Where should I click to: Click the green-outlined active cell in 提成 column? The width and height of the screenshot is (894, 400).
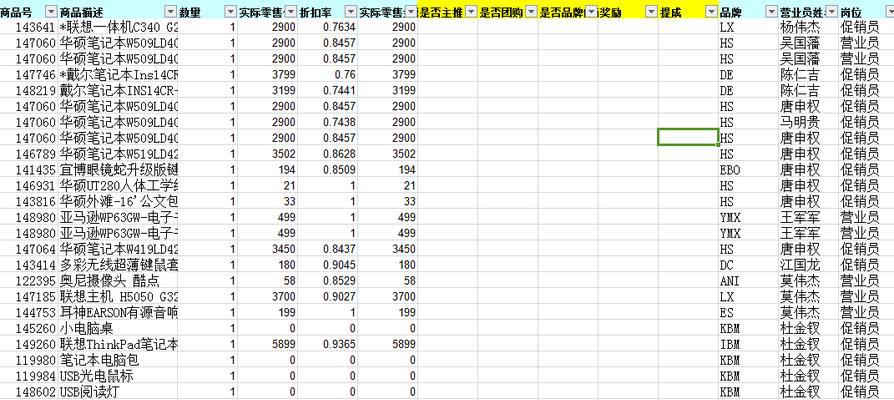click(x=688, y=137)
